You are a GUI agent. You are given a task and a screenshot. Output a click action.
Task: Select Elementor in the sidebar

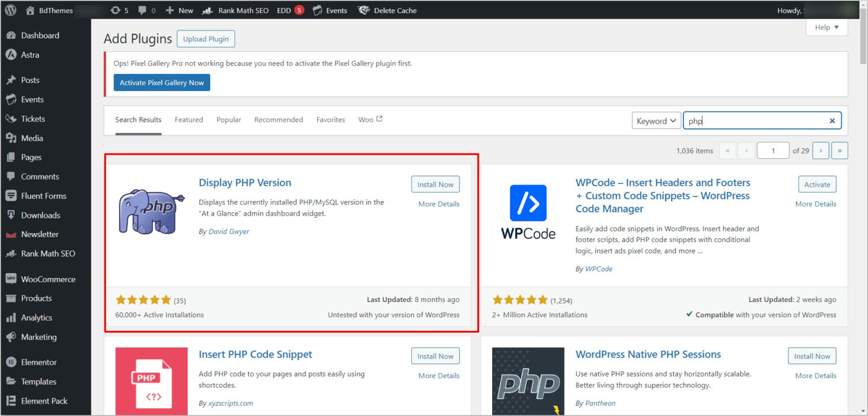click(x=40, y=362)
